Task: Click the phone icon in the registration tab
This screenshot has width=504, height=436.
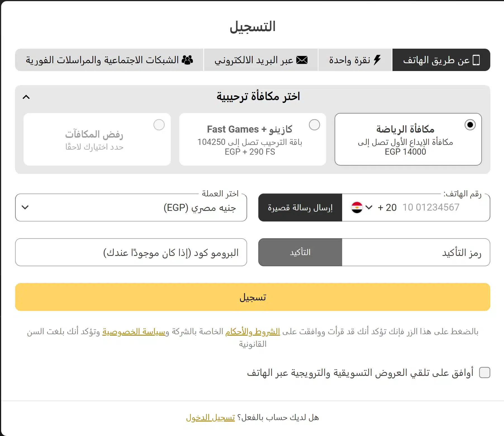Action: pyautogui.click(x=476, y=60)
